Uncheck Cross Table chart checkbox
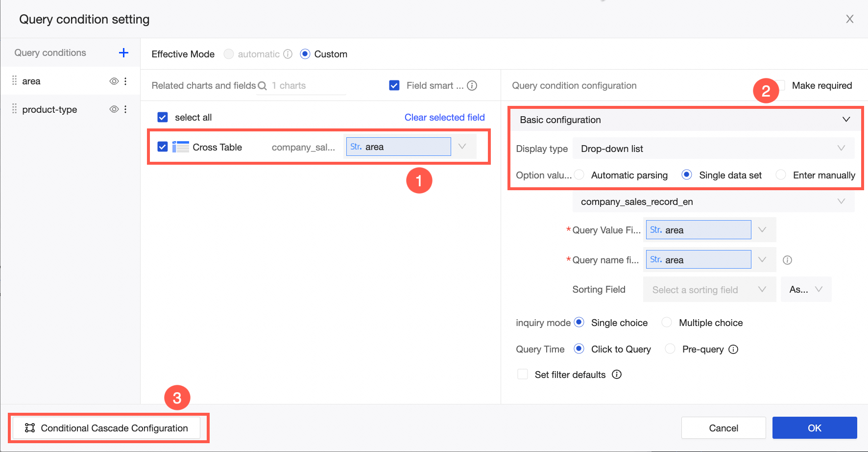The height and width of the screenshot is (452, 868). 163,147
